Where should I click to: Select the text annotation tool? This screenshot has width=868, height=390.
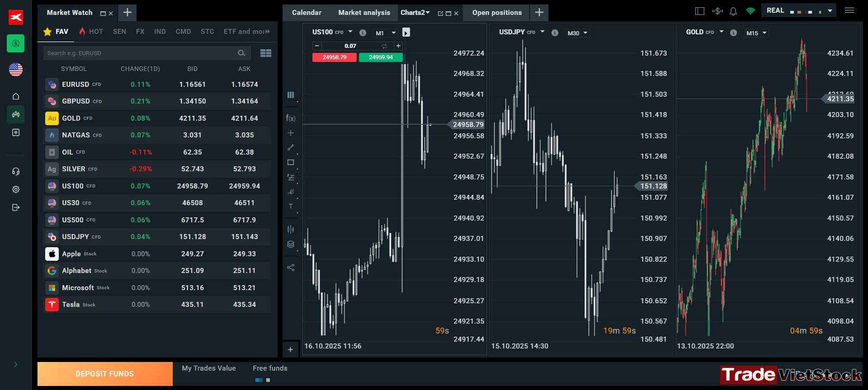coord(291,206)
